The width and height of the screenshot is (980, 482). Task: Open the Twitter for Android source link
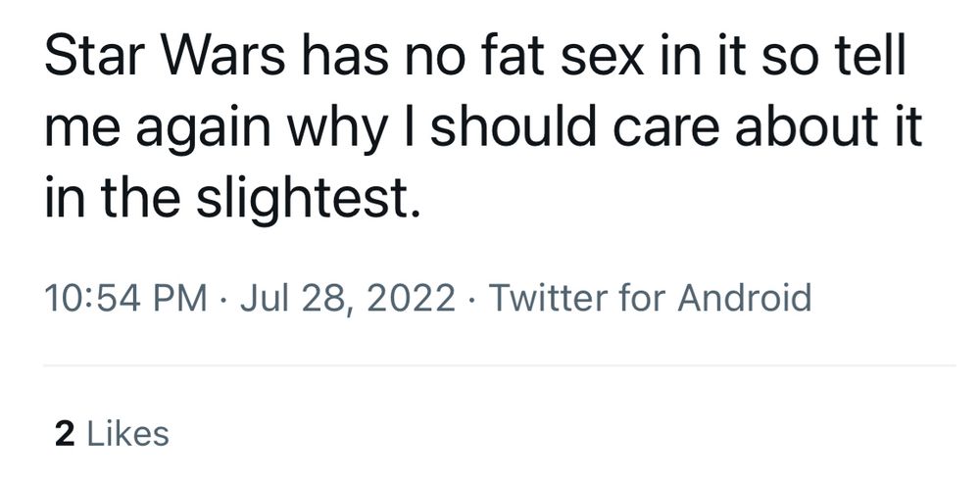point(650,298)
